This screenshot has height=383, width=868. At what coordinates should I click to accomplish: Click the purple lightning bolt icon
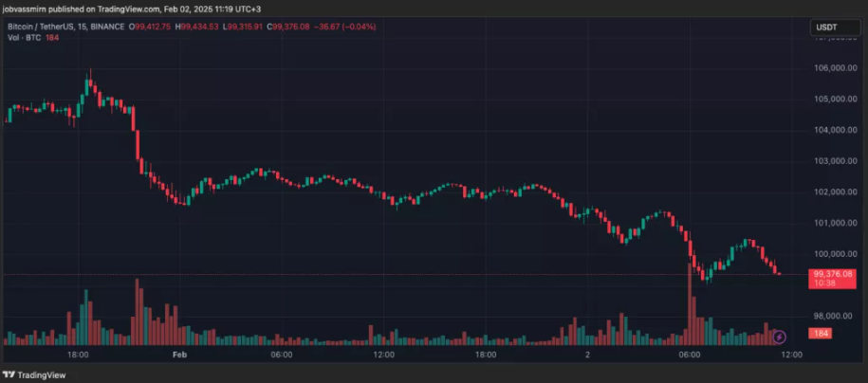click(779, 336)
